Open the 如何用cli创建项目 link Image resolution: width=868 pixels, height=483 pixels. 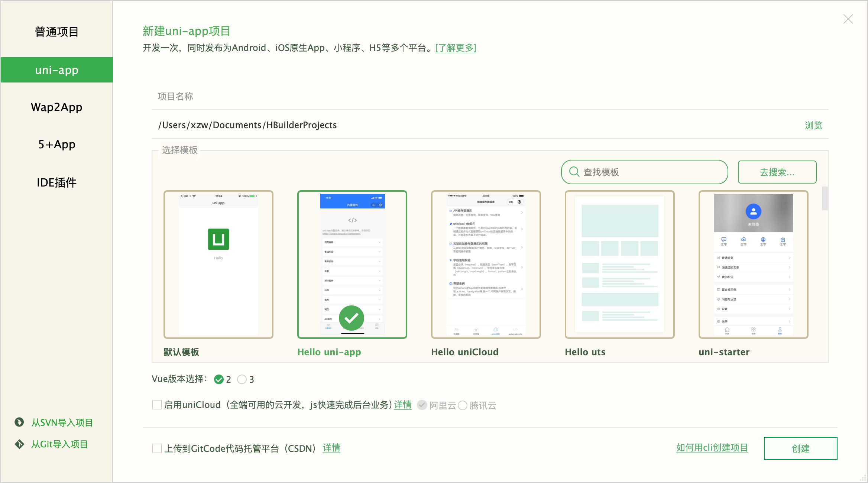pyautogui.click(x=712, y=448)
